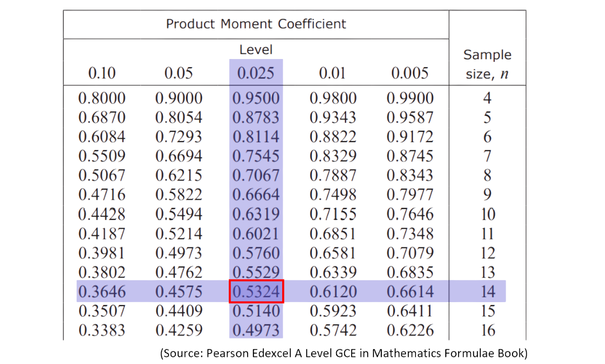The height and width of the screenshot is (364, 605).
Task: Select the value 0.6120 in the highlighted row
Action: pyautogui.click(x=333, y=292)
